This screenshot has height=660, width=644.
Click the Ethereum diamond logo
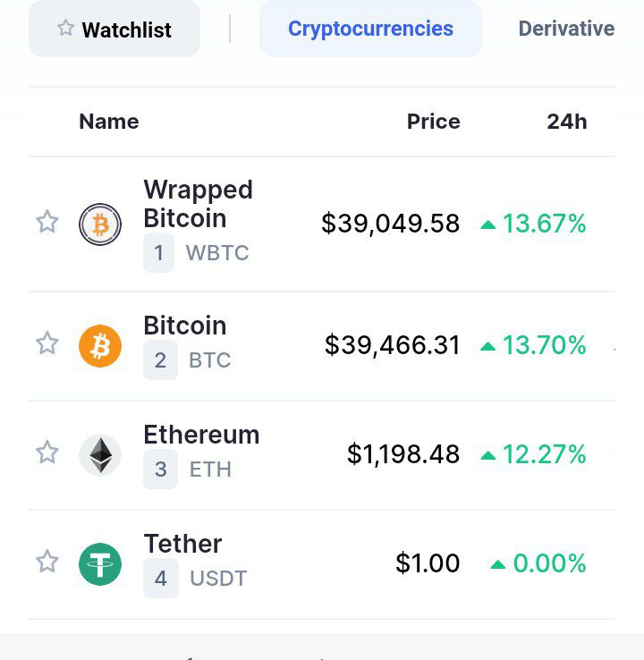pos(100,455)
